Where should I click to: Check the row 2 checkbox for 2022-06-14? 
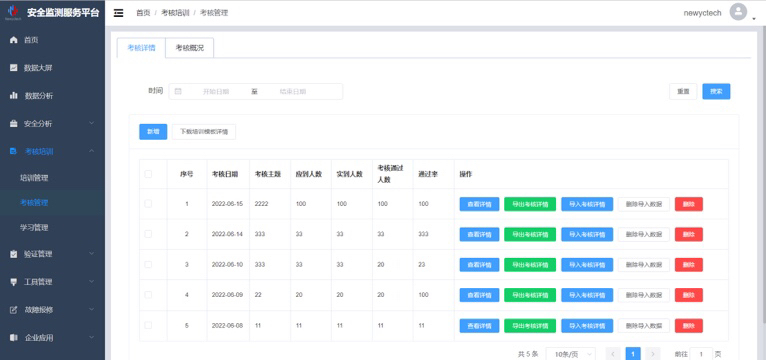point(148,234)
